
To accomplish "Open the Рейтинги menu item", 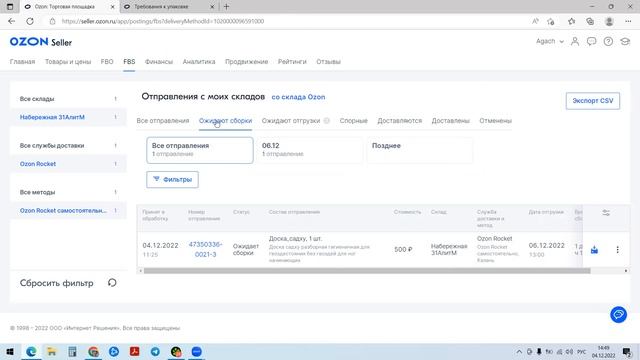I will point(292,62).
